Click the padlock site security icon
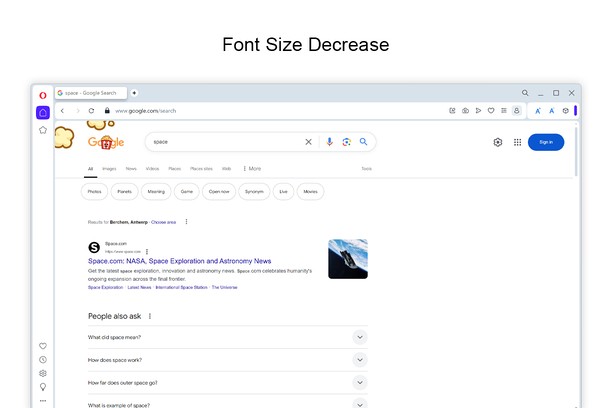 click(107, 111)
